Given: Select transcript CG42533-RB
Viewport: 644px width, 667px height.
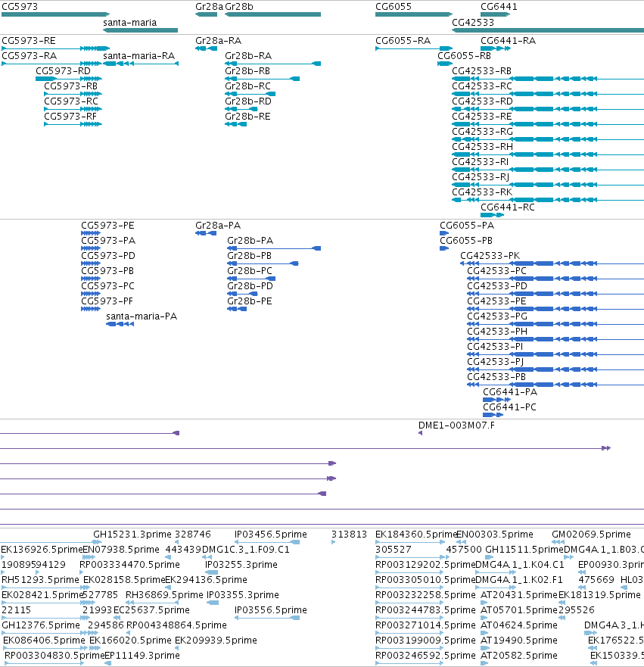Looking at the screenshot, I should tap(548, 79).
